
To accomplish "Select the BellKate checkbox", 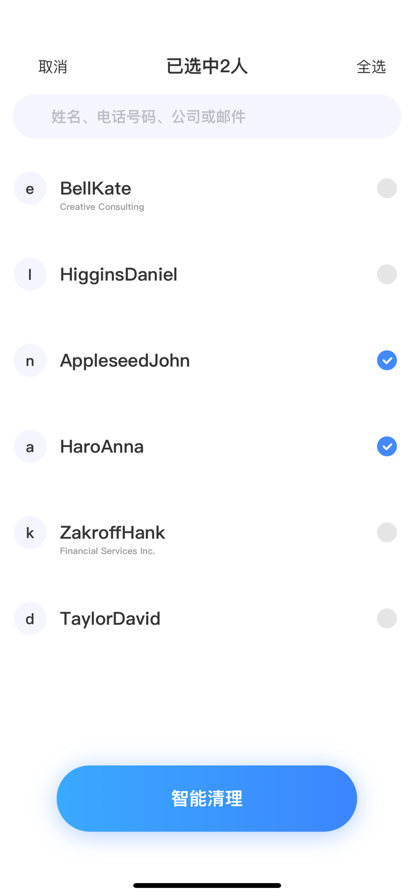I will pos(387,189).
